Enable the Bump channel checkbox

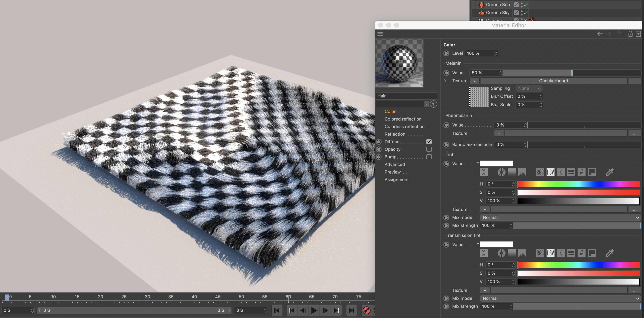[429, 157]
